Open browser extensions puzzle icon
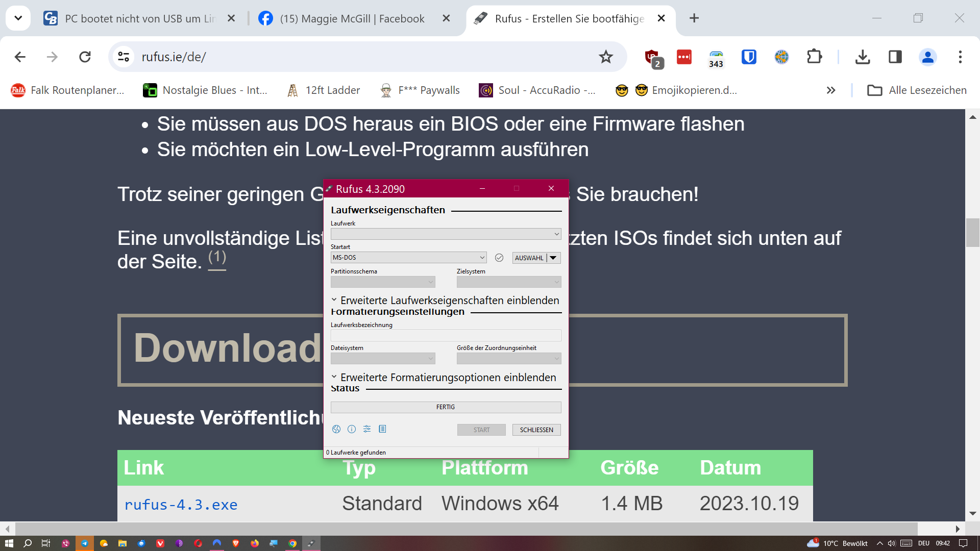 (814, 57)
